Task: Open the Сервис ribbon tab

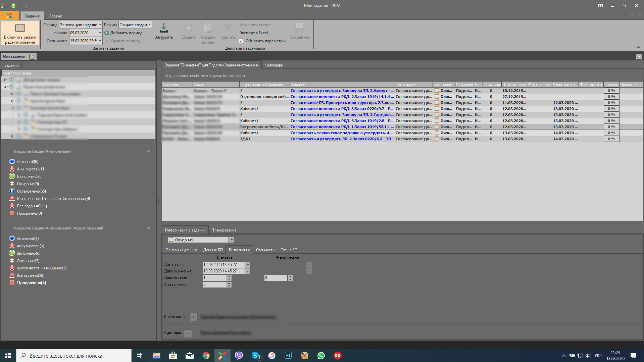Action: pos(55,16)
